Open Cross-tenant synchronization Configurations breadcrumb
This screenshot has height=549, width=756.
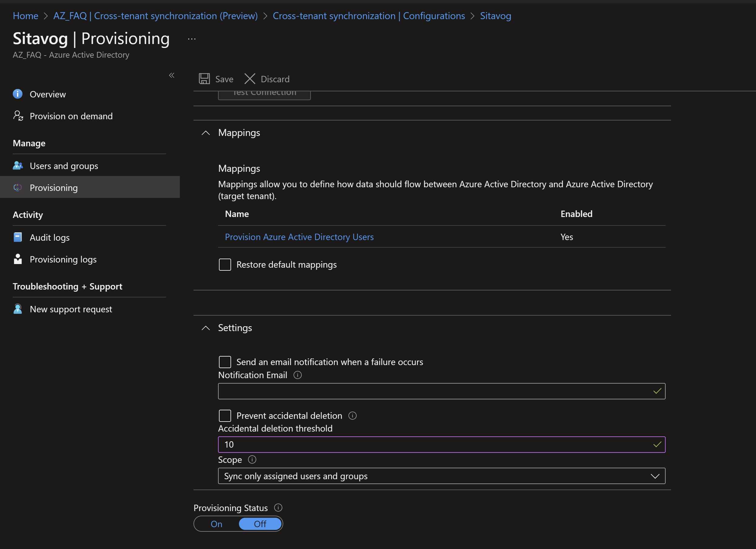(369, 16)
